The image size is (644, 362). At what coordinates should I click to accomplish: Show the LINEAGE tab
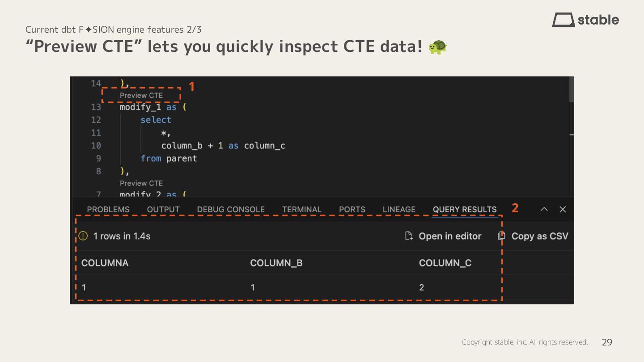tap(399, 210)
